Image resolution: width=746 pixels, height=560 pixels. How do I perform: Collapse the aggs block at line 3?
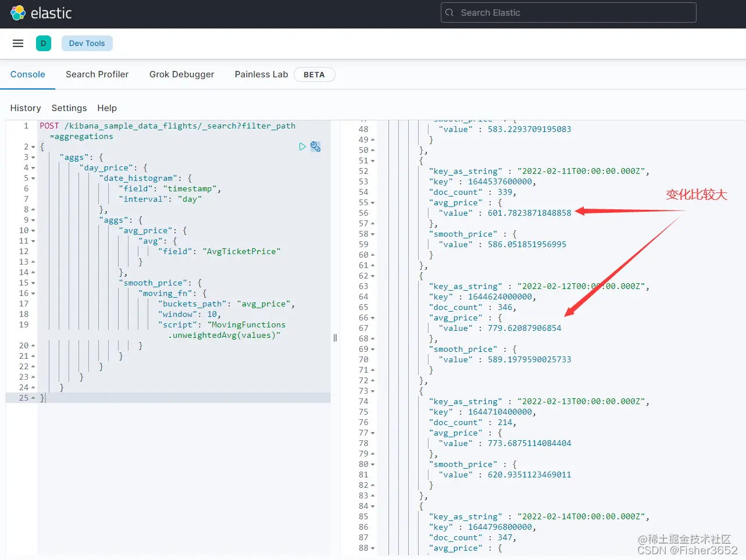pos(33,158)
